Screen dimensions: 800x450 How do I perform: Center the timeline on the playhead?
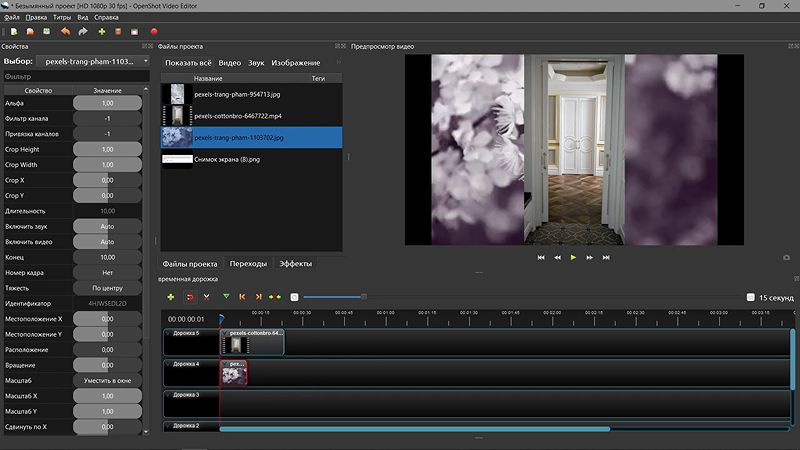click(275, 297)
